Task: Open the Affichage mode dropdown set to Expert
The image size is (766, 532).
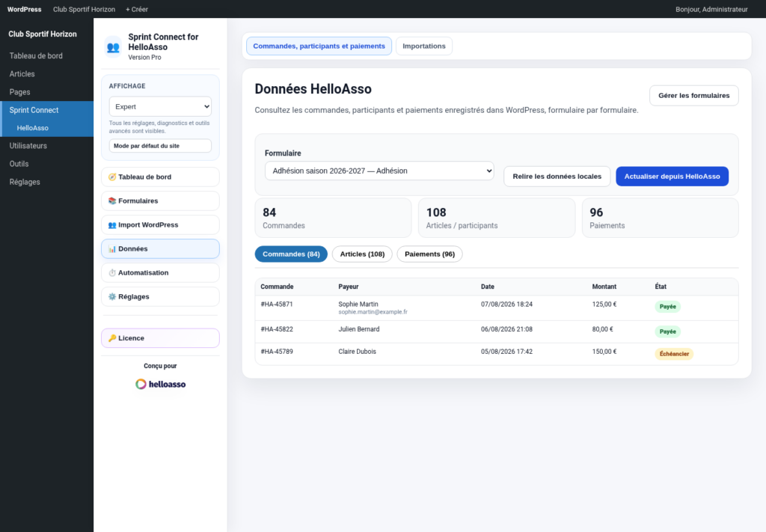Action: pyautogui.click(x=160, y=106)
